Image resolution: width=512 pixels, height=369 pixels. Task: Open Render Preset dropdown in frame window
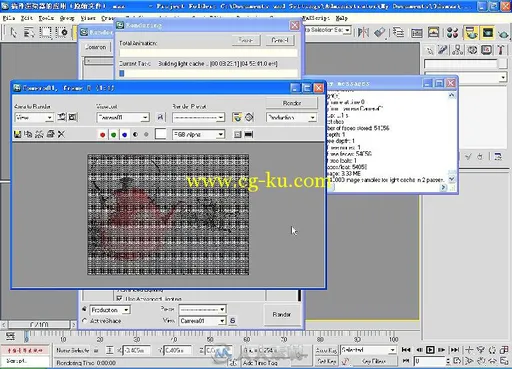point(198,118)
